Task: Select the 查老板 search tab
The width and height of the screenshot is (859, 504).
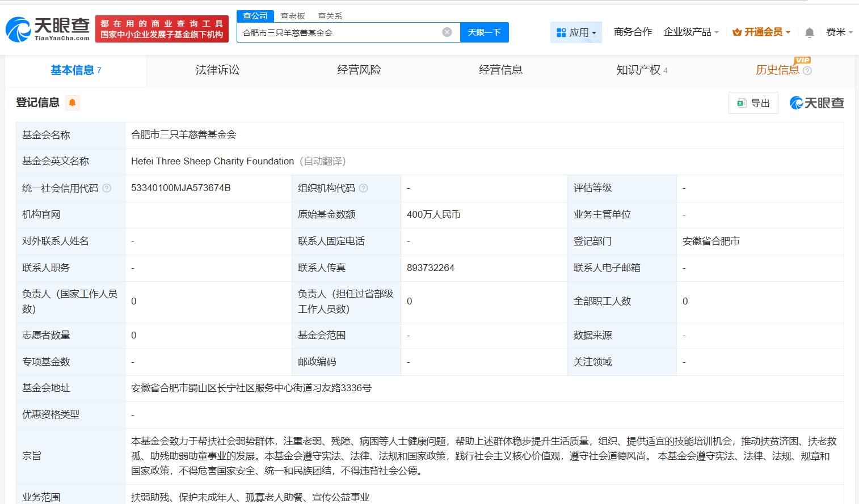Action: [293, 16]
